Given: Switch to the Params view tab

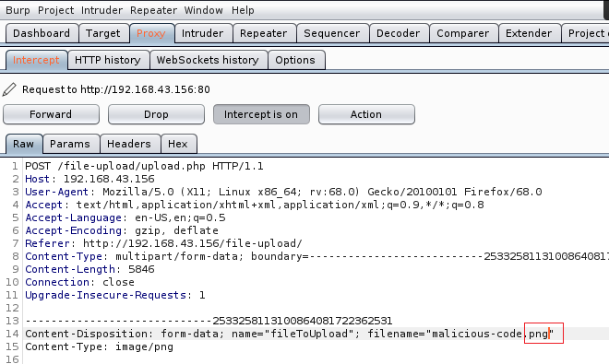Looking at the screenshot, I should pos(70,144).
